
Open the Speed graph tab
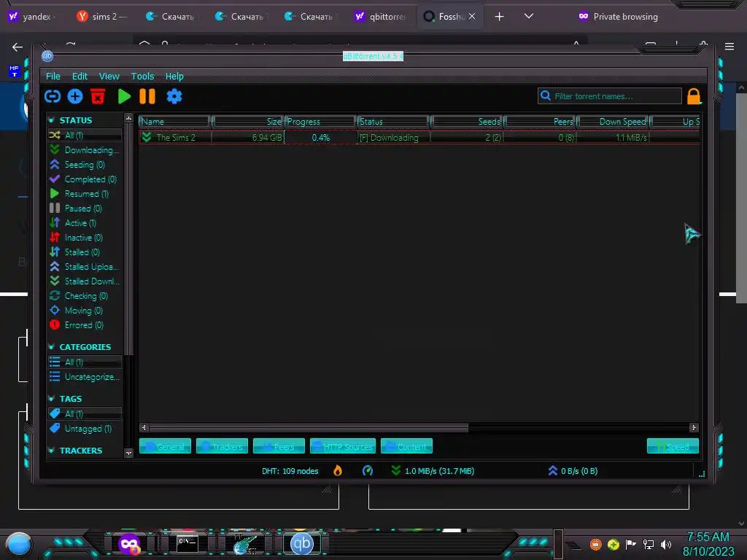tap(673, 446)
